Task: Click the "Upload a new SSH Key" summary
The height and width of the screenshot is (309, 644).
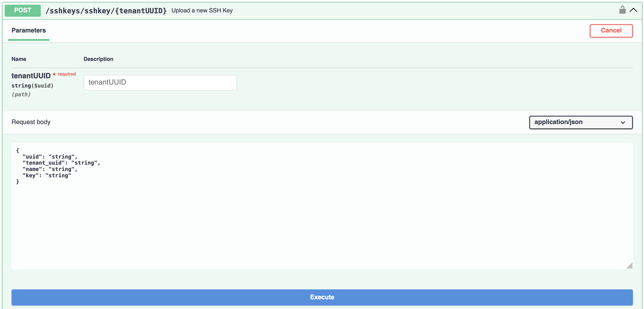Action: [x=202, y=11]
